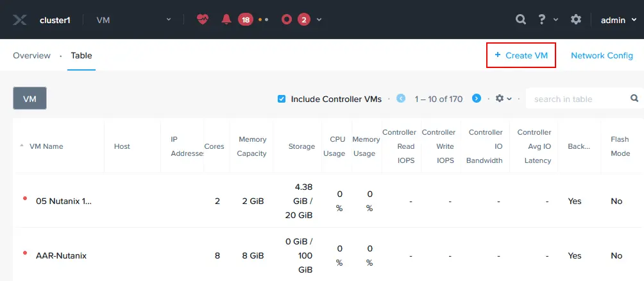
Task: Expand table settings gear chevron
Action: (x=509, y=99)
